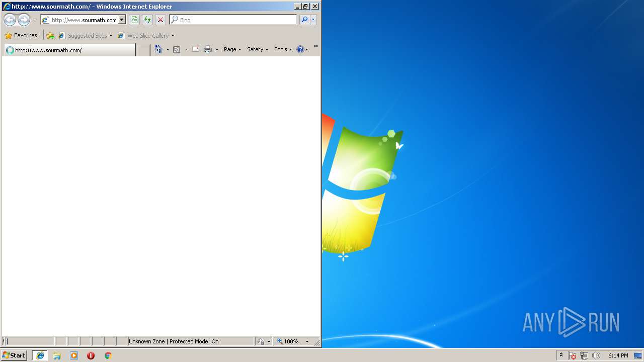Click Internet Explorer taskbar icon

[x=40, y=355]
